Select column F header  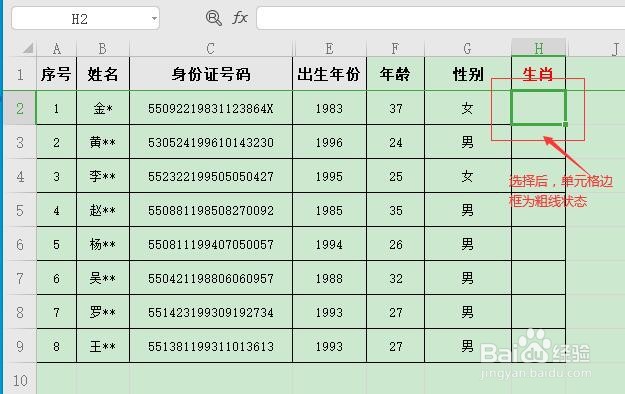[x=395, y=49]
